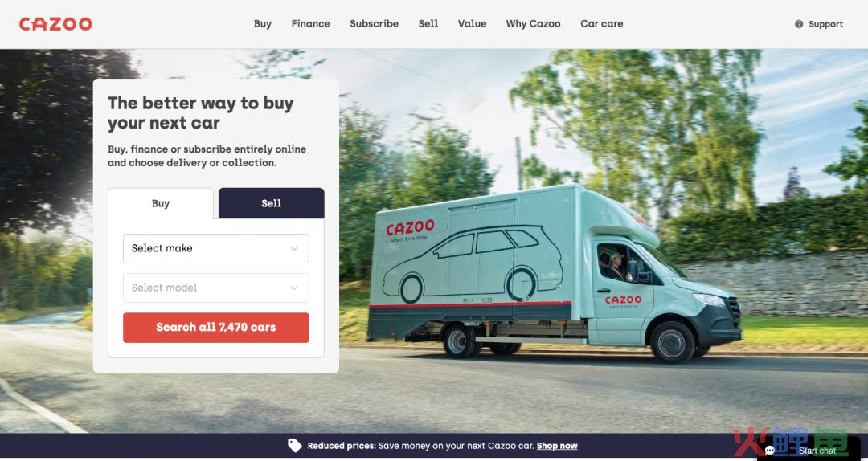Click Search all 7,470 cars button
The image size is (868, 461).
click(216, 328)
